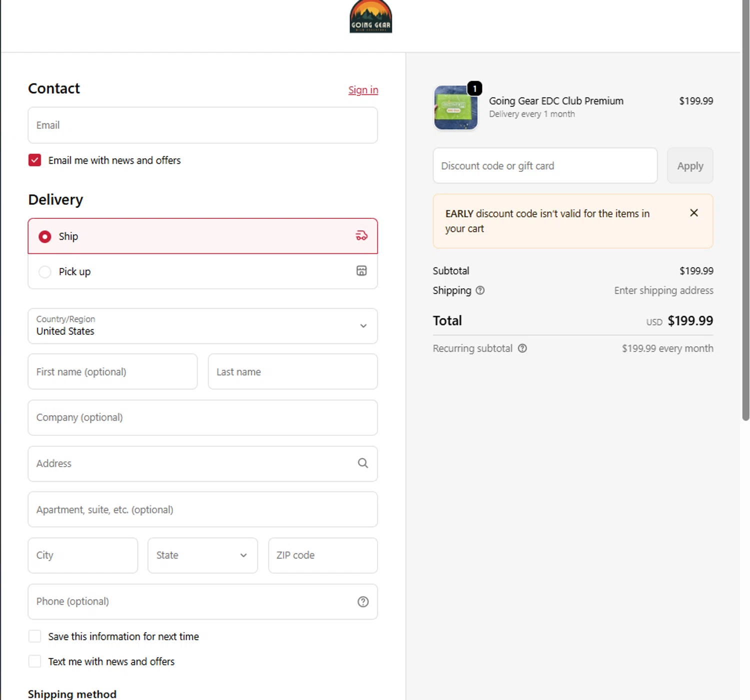This screenshot has width=750, height=700.
Task: Click the Enter shipping address text
Action: [663, 290]
